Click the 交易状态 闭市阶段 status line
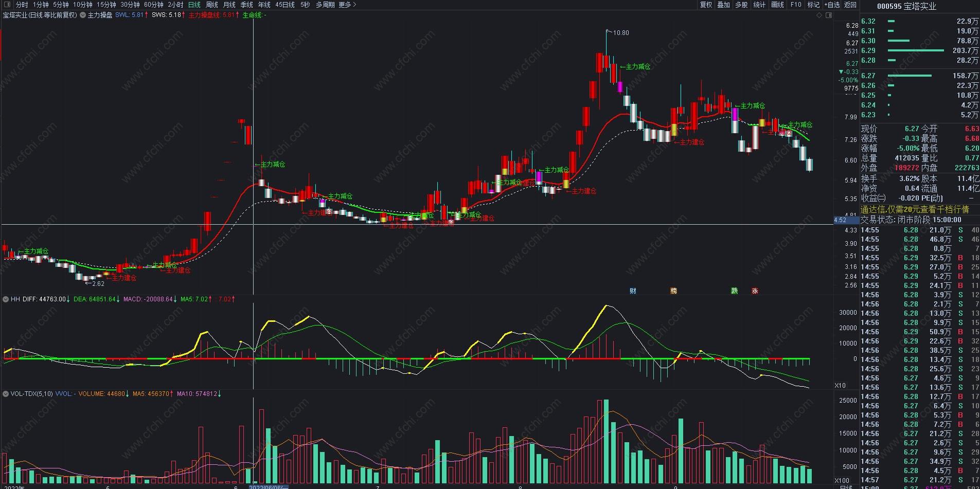 (911, 220)
